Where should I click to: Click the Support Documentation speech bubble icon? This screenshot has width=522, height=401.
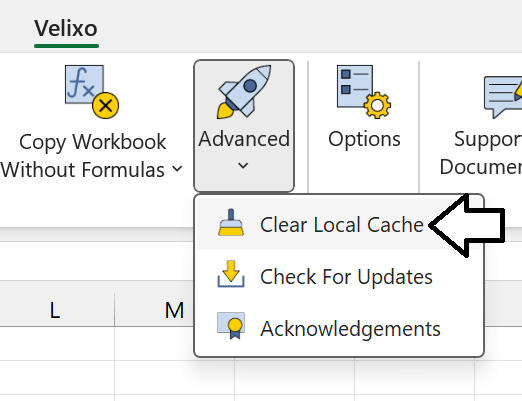(503, 97)
